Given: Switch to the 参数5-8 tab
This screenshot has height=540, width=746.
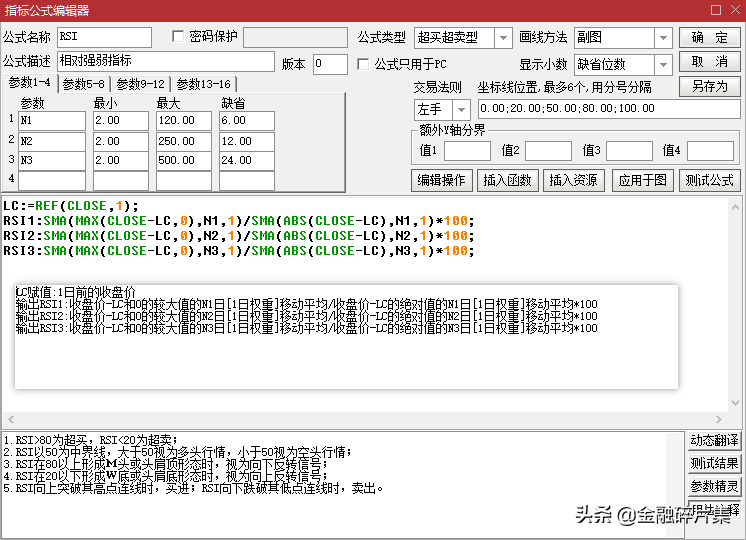Looking at the screenshot, I should pos(84,84).
